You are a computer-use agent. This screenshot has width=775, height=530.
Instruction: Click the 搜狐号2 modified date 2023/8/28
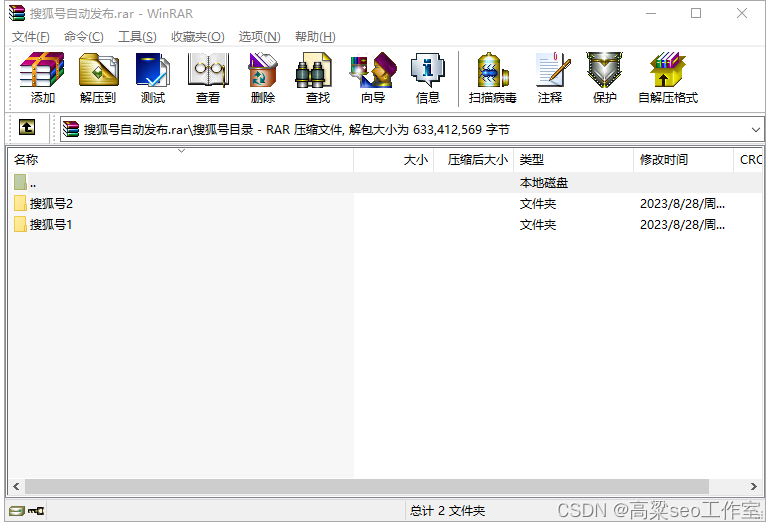coord(683,204)
